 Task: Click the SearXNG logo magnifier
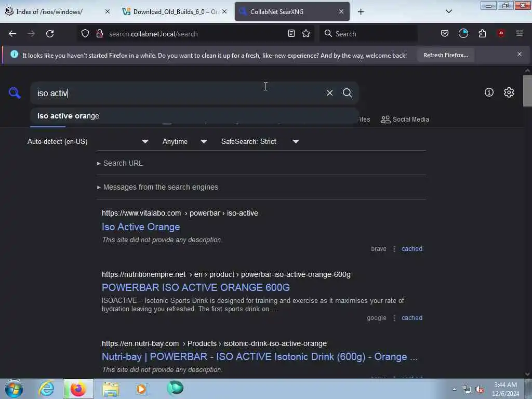coord(14,92)
